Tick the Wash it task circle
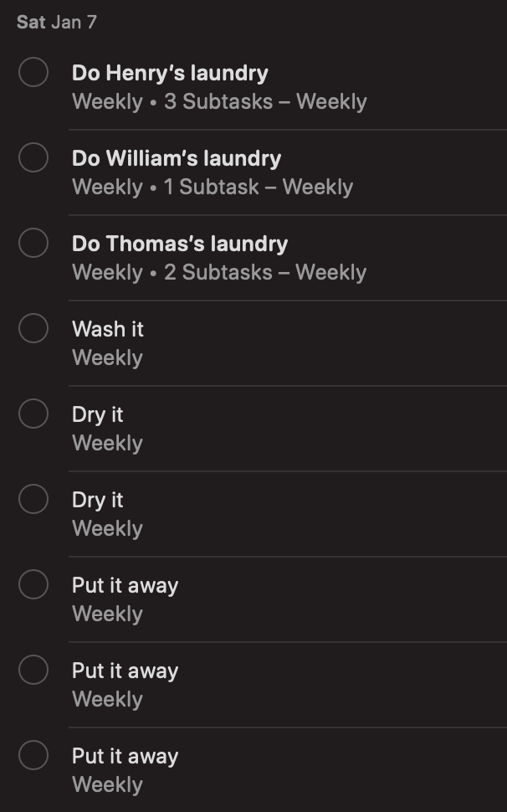507x812 pixels. (33, 328)
